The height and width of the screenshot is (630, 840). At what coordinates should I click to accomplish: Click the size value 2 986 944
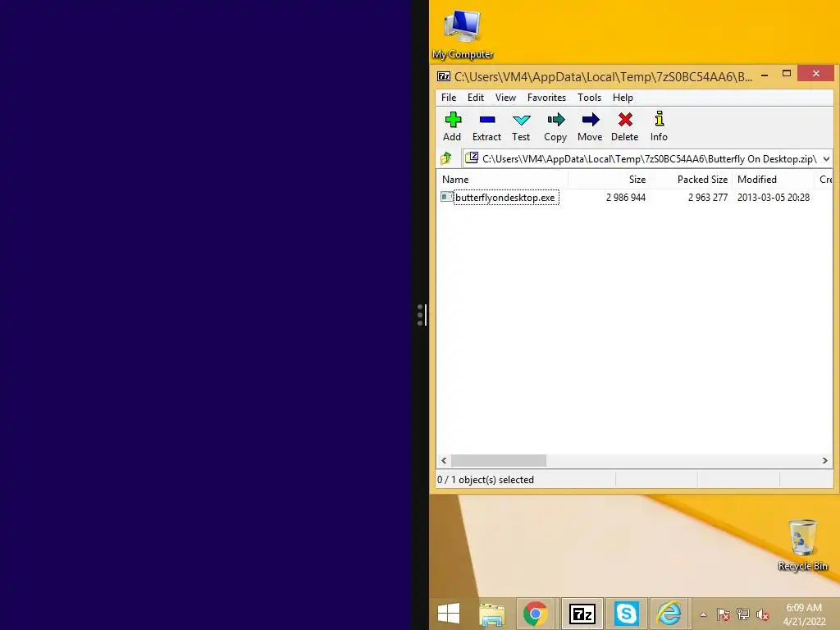(x=626, y=198)
